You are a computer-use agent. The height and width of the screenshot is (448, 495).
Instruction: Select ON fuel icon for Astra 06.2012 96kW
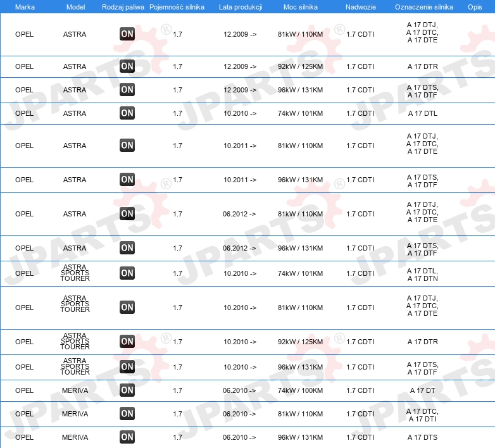(127, 248)
